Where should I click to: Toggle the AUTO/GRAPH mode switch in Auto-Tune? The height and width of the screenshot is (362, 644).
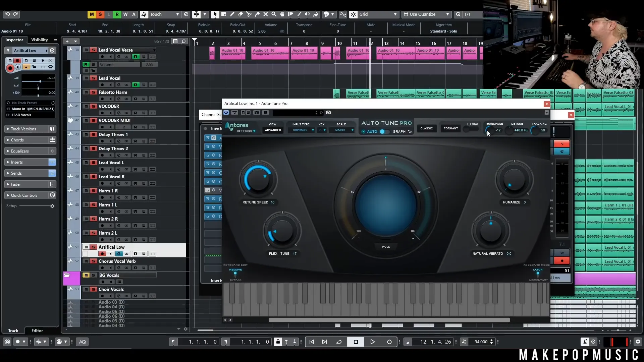pyautogui.click(x=384, y=131)
